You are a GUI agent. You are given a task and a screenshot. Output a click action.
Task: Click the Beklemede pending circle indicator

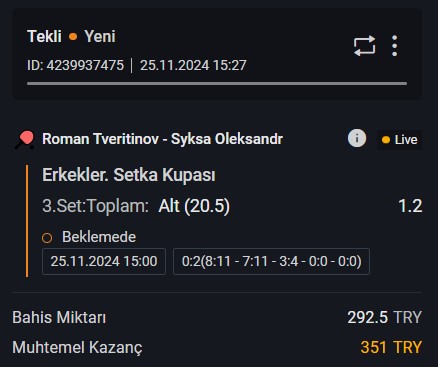[x=47, y=238]
